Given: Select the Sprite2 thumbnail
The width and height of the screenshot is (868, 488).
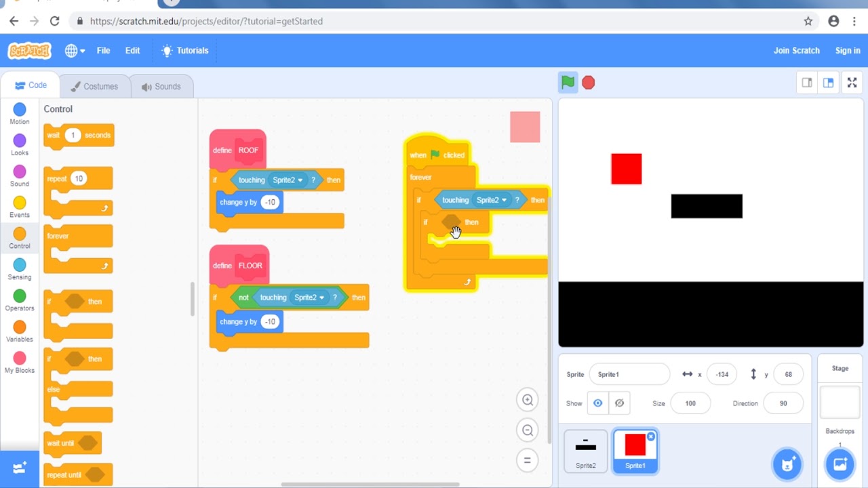Looking at the screenshot, I should pyautogui.click(x=586, y=451).
